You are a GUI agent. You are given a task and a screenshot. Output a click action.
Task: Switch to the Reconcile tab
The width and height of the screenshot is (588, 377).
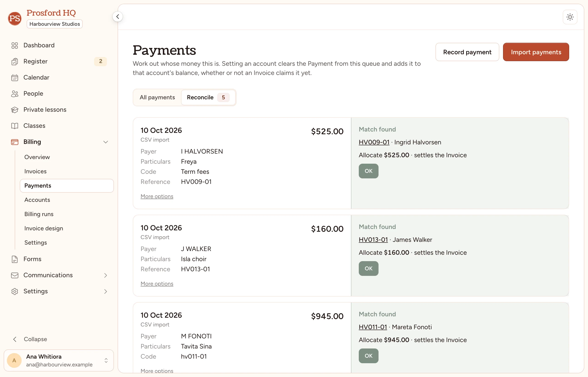click(208, 97)
